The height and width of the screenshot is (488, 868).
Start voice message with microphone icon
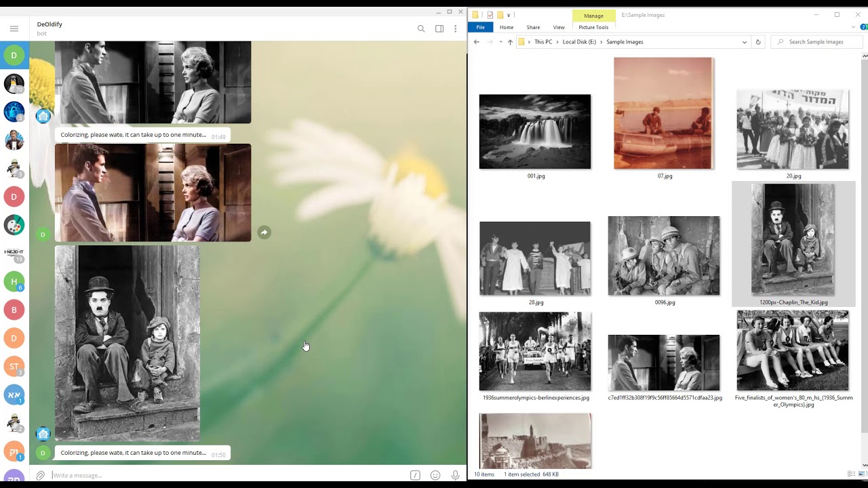[x=456, y=475]
